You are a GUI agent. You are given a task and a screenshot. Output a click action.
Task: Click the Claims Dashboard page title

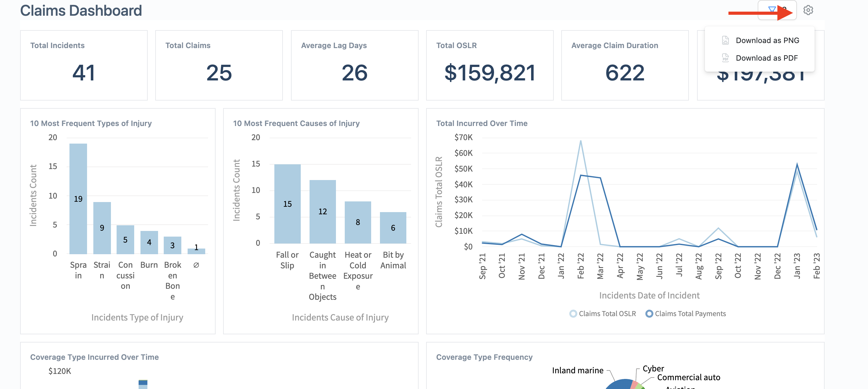pyautogui.click(x=81, y=10)
